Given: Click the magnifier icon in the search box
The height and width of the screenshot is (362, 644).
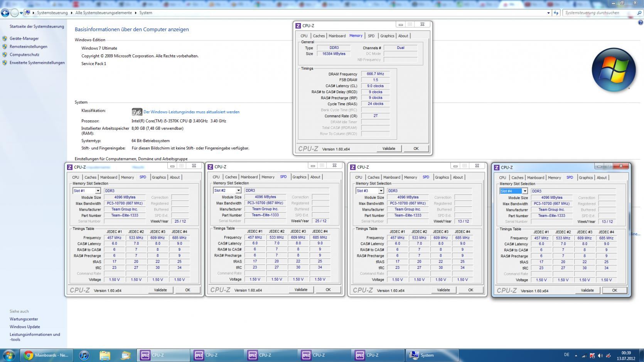Looking at the screenshot, I should point(639,13).
